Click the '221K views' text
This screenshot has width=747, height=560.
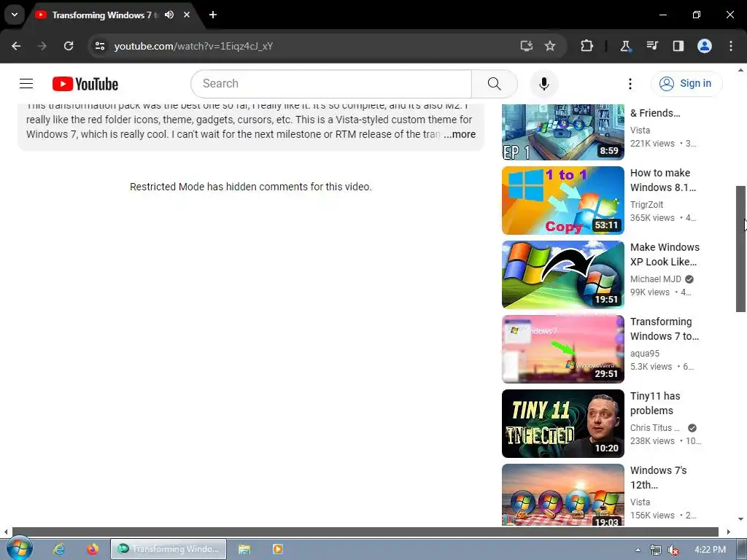click(x=652, y=144)
